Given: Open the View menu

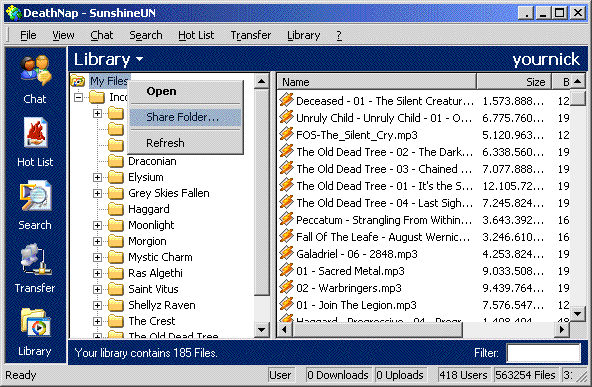Looking at the screenshot, I should tap(63, 35).
